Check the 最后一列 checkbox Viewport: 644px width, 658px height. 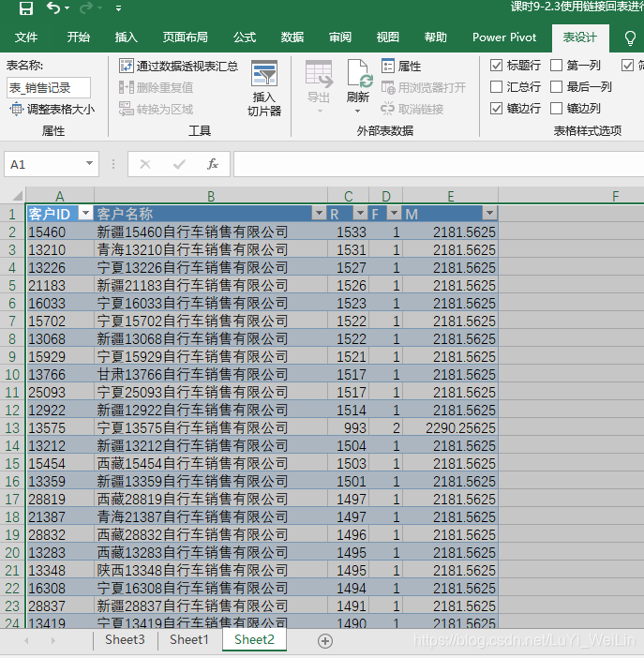[x=556, y=87]
